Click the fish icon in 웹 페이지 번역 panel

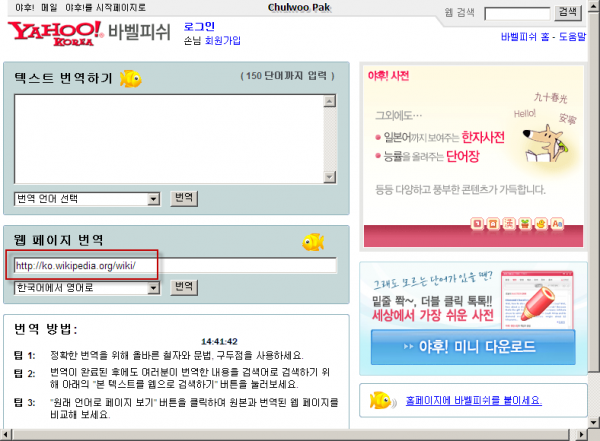click(x=313, y=242)
